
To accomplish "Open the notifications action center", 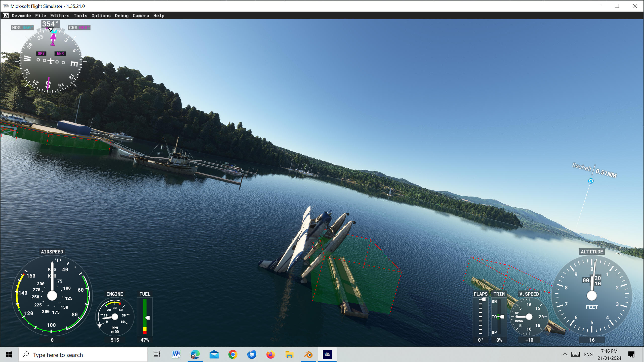I will (x=631, y=355).
